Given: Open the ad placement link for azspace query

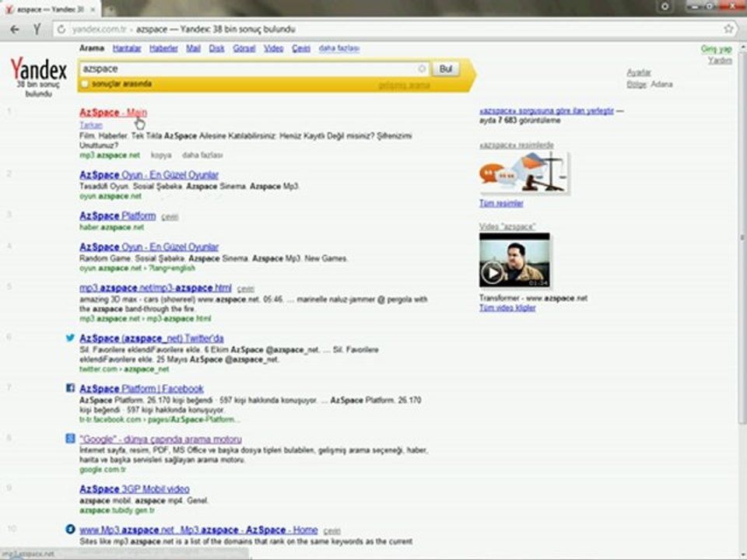Looking at the screenshot, I should (546, 111).
